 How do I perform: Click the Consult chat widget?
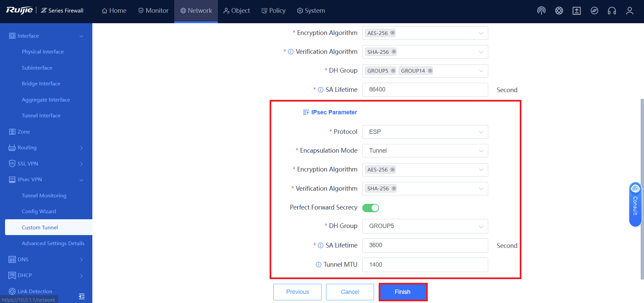tap(635, 204)
